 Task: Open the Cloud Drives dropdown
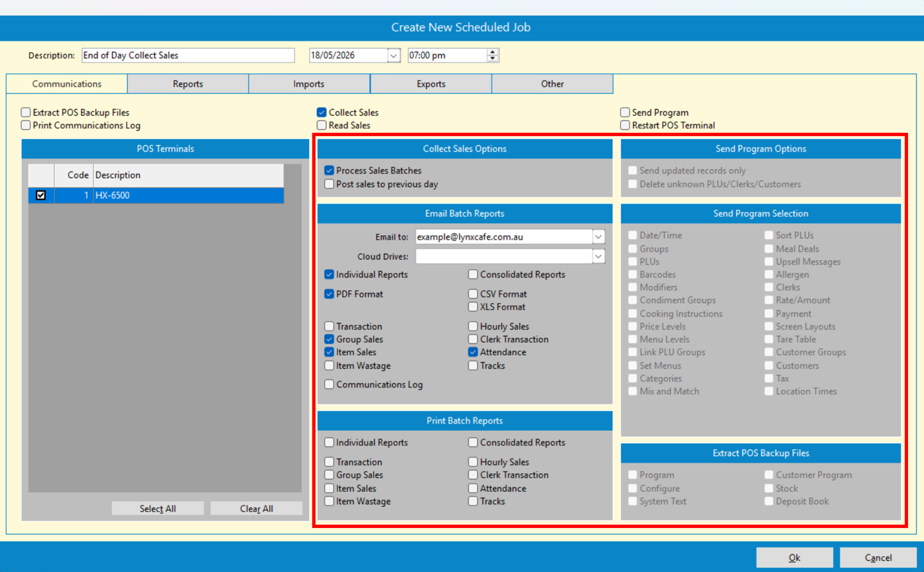tap(598, 256)
